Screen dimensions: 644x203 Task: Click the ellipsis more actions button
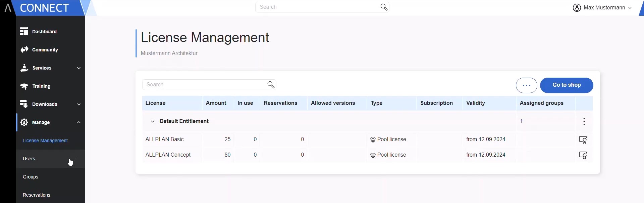pos(526,85)
